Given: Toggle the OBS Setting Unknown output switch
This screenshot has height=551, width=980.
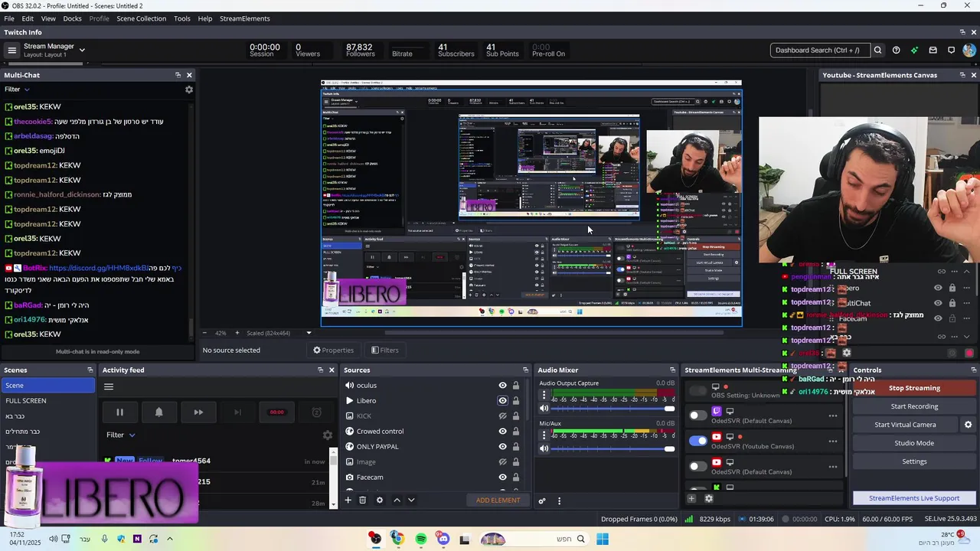Looking at the screenshot, I should (697, 391).
